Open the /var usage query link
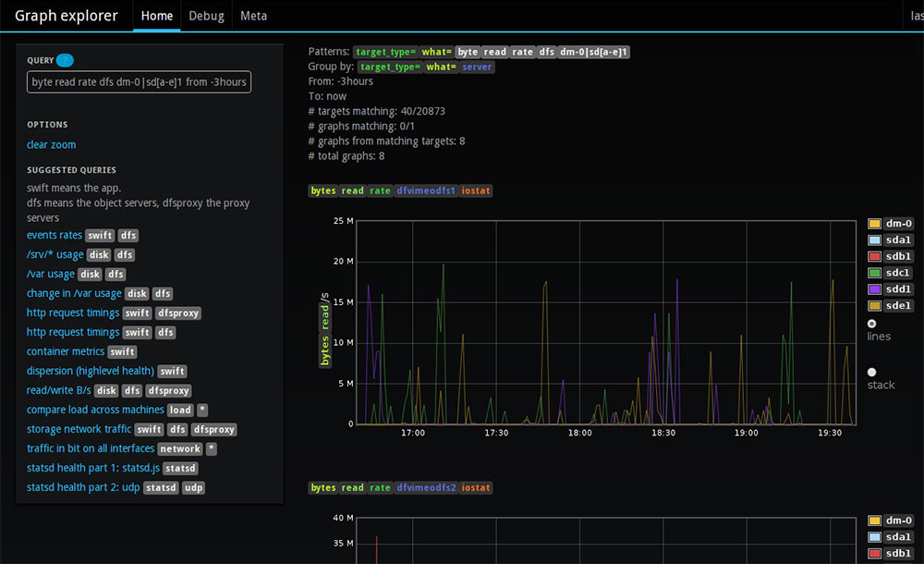924x564 pixels. pos(51,274)
